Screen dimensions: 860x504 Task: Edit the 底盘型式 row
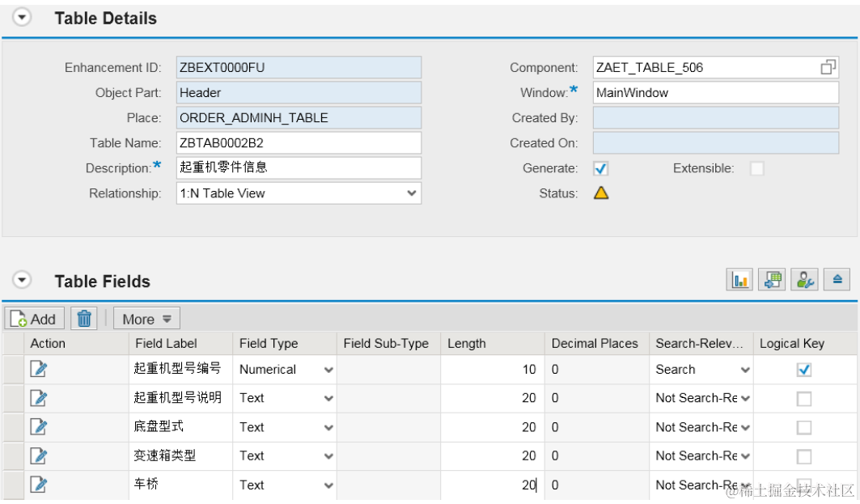click(38, 427)
